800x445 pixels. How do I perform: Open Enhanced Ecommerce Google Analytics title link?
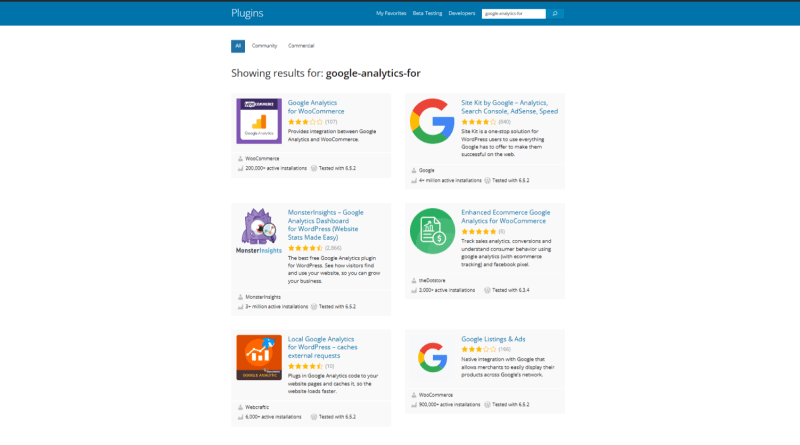506,216
